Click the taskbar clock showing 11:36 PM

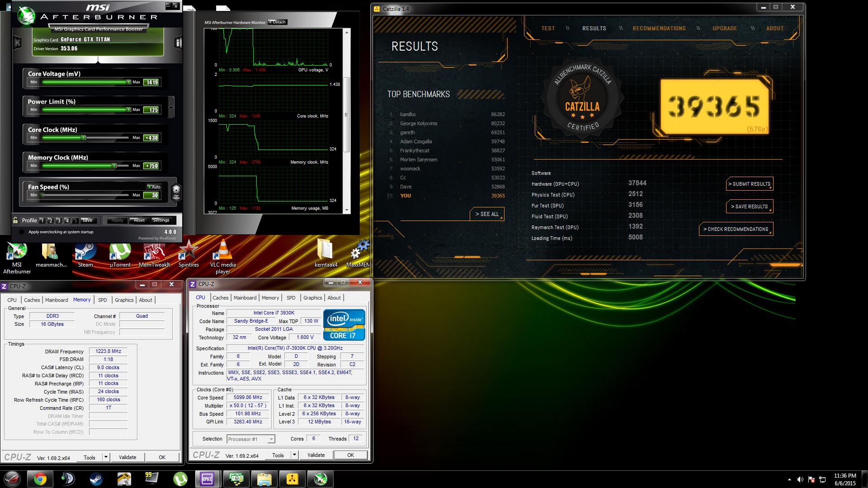click(845, 479)
